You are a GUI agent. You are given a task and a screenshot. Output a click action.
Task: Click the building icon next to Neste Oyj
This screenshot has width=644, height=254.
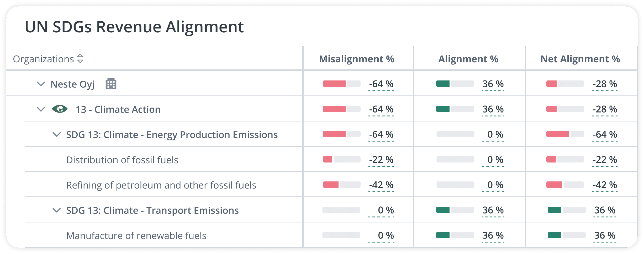(x=111, y=84)
